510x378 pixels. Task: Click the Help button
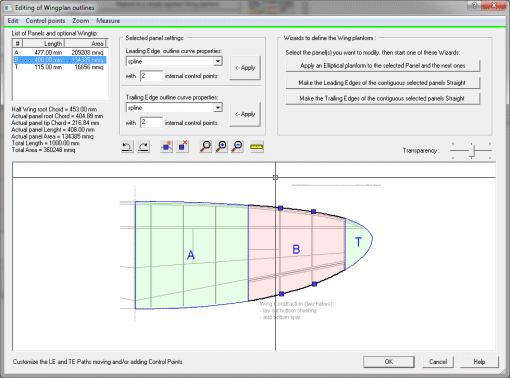click(x=479, y=362)
